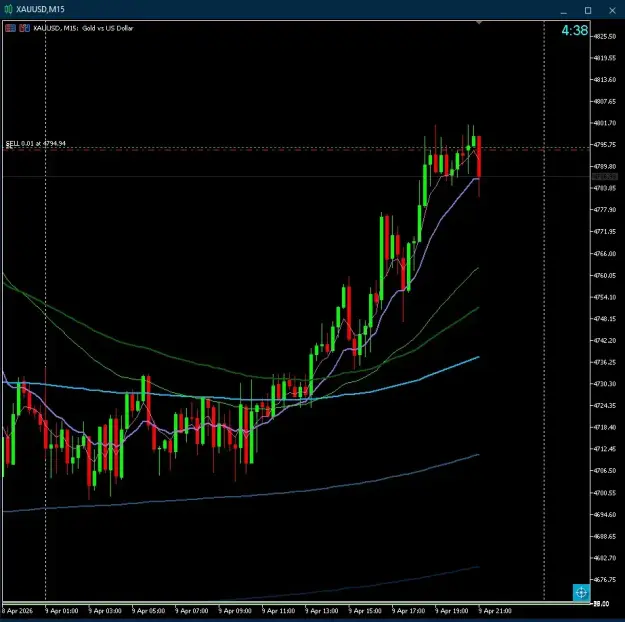Click the 4706.50 price scale label
Viewport: 625px width, 622px height.
[x=605, y=470]
